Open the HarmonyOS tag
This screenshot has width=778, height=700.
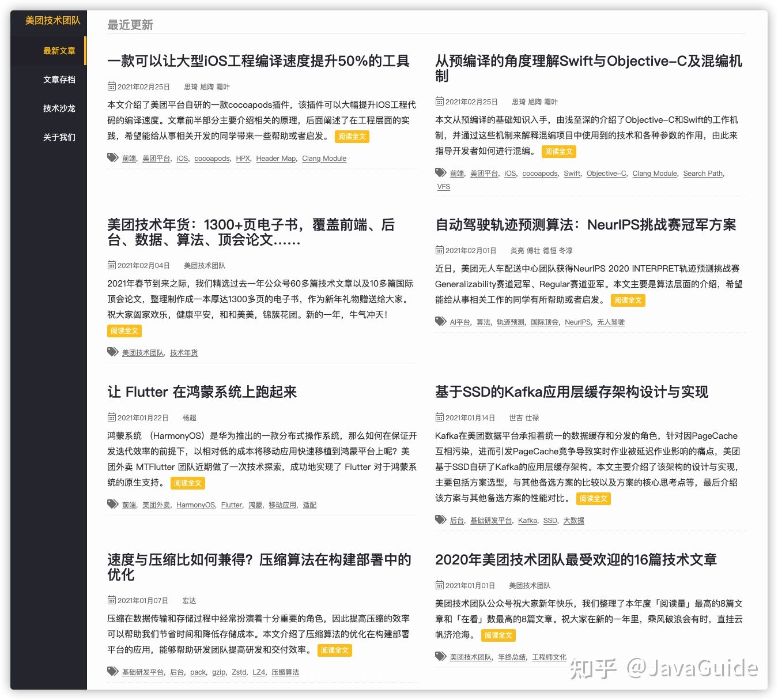click(195, 505)
